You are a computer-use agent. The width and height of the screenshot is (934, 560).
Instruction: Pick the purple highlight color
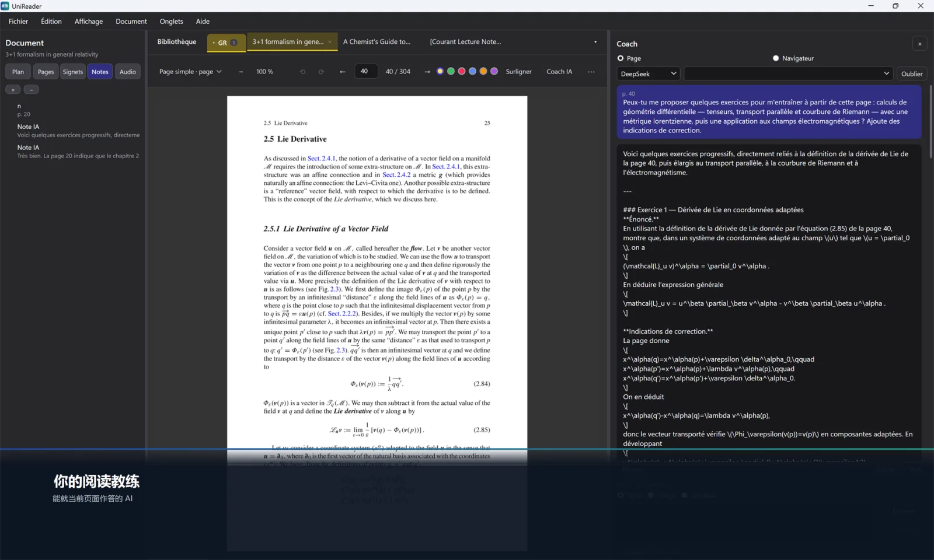[494, 72]
